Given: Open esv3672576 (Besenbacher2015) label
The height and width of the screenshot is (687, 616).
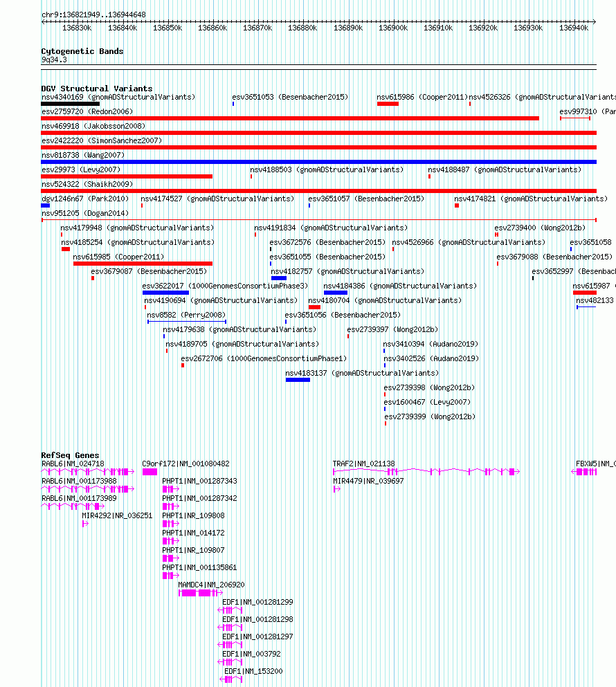Looking at the screenshot, I should [327, 242].
